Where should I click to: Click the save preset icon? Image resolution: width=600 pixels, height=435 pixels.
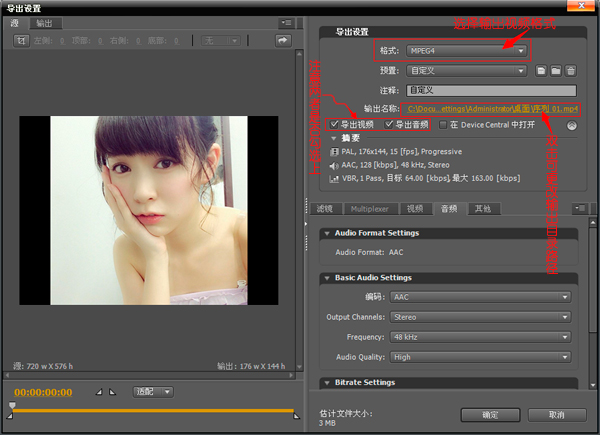541,71
